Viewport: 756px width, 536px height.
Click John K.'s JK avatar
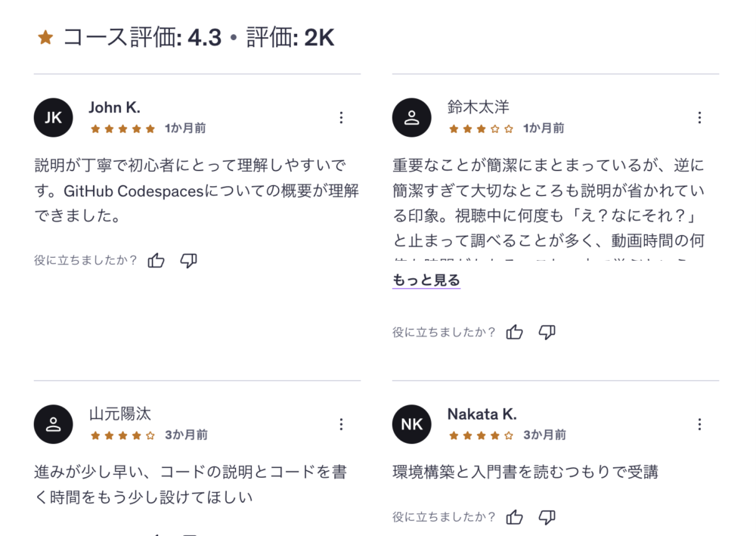(54, 118)
